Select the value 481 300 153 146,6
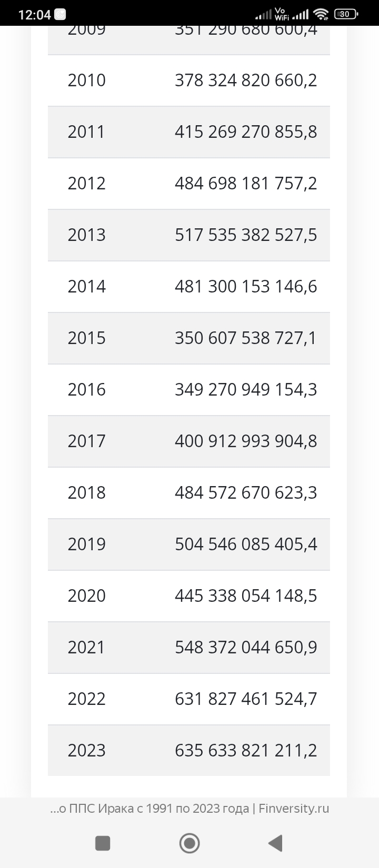The image size is (379, 868). [x=246, y=287]
